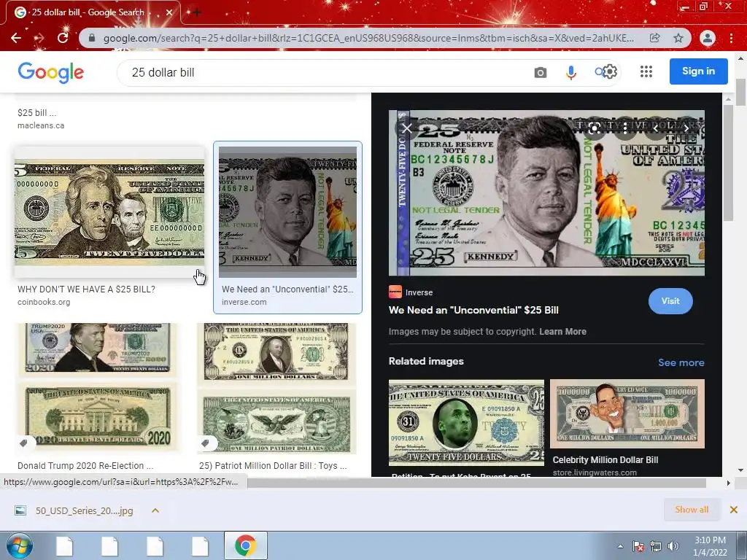Click the inverse.com source text
The image size is (747, 560).
click(244, 302)
